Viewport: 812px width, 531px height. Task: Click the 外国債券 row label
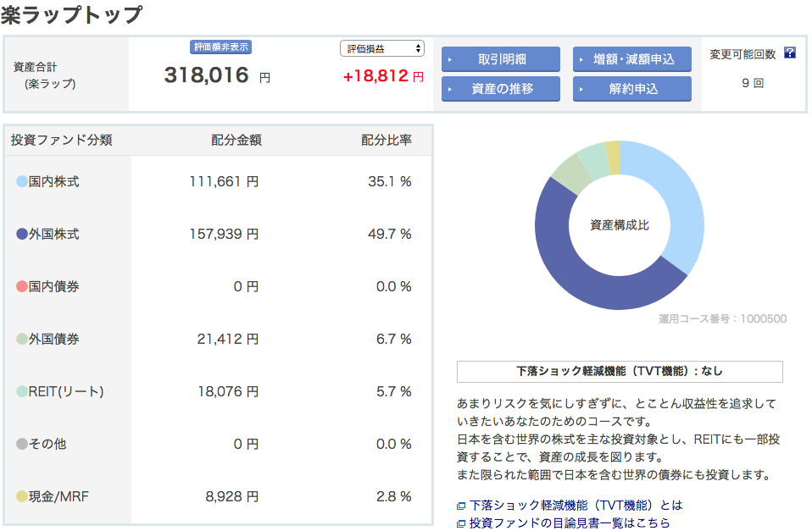click(54, 339)
